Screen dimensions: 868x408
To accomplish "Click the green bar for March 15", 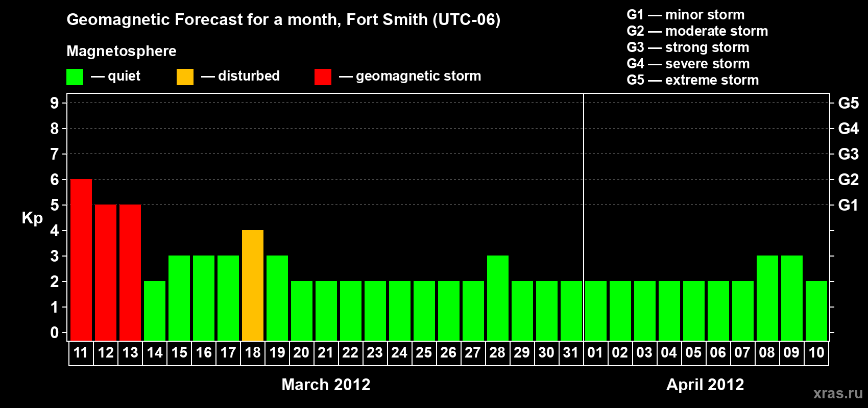I will pyautogui.click(x=179, y=298).
